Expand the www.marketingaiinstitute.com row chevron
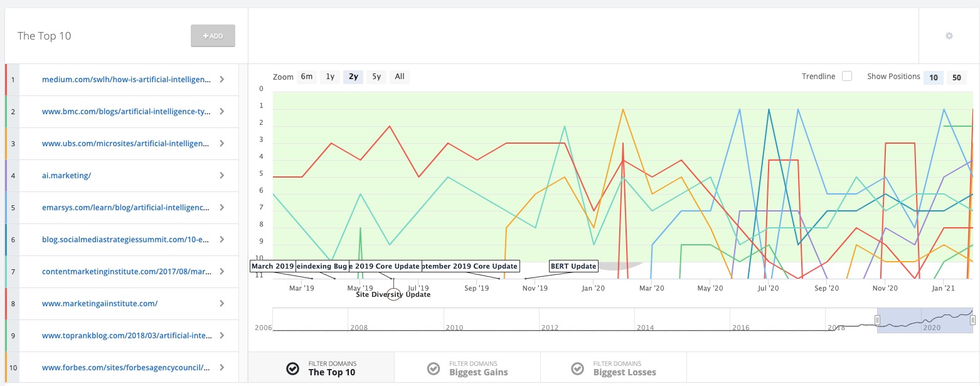 (222, 304)
